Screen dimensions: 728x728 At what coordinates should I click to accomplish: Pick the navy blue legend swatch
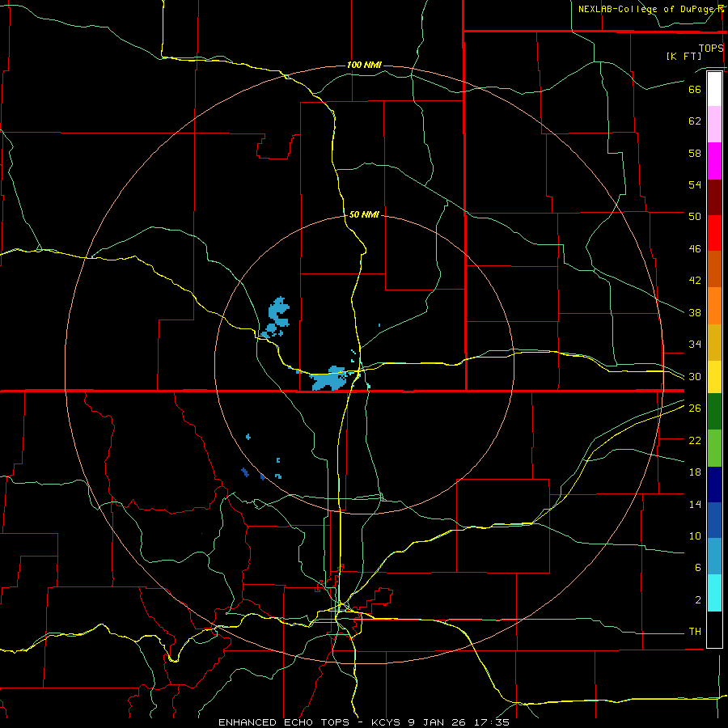coord(714,485)
